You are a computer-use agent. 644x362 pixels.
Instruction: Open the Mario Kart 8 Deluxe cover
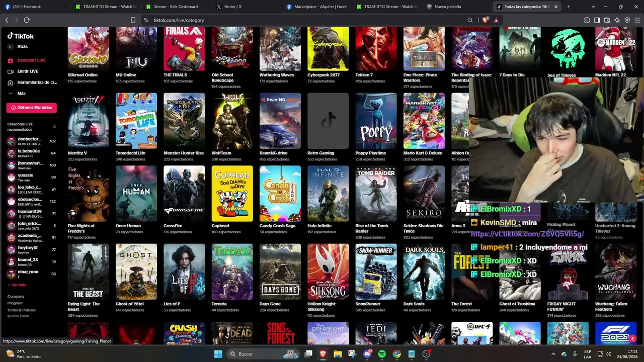(x=424, y=121)
